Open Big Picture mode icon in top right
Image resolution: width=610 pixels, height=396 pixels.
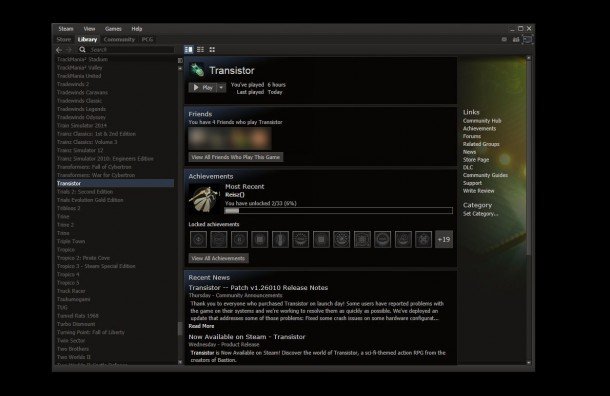pyautogui.click(x=528, y=39)
